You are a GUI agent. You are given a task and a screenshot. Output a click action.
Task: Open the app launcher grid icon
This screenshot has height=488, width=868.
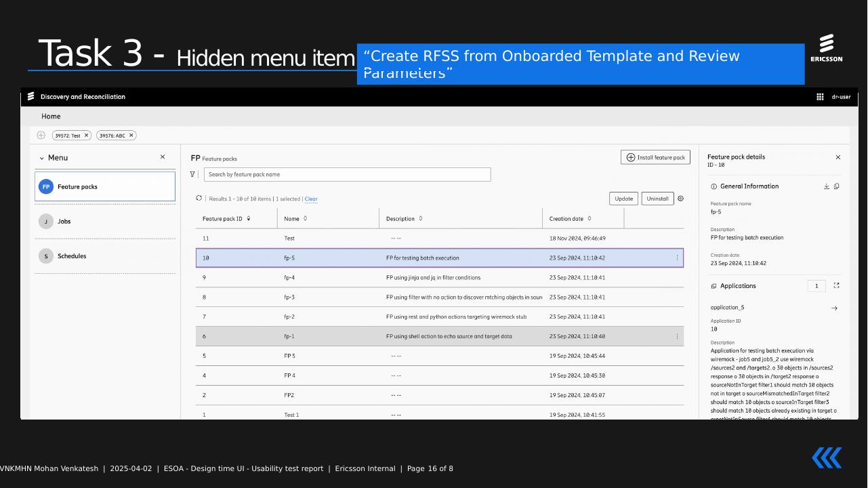(820, 97)
